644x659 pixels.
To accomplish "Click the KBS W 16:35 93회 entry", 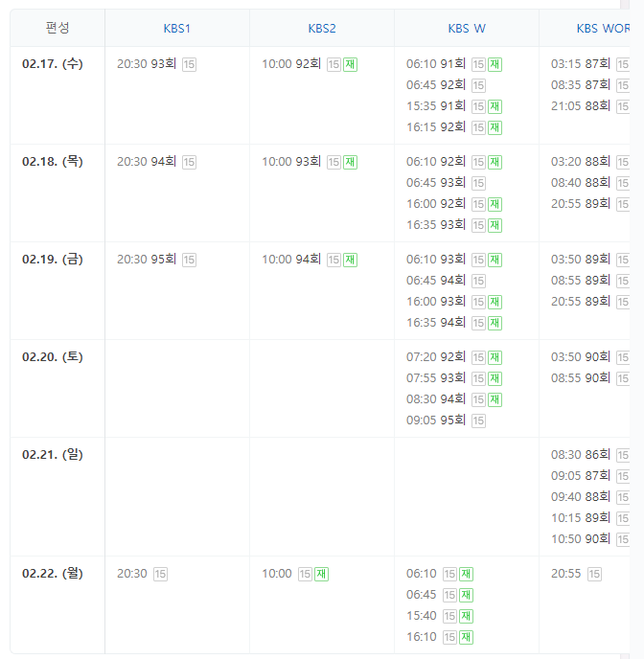I will (436, 225).
